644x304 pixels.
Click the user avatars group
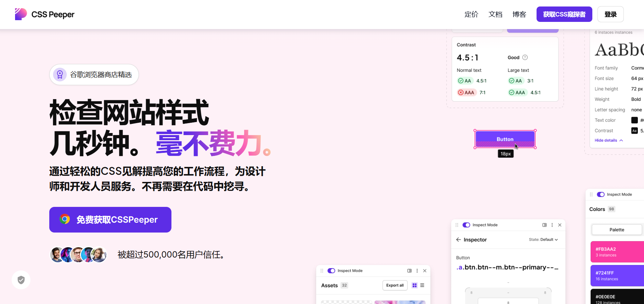78,255
